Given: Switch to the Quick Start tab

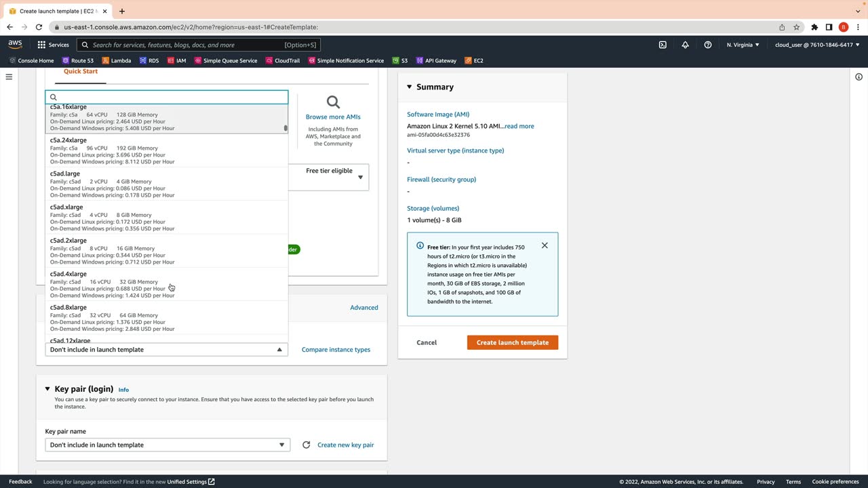Looking at the screenshot, I should coord(81,72).
